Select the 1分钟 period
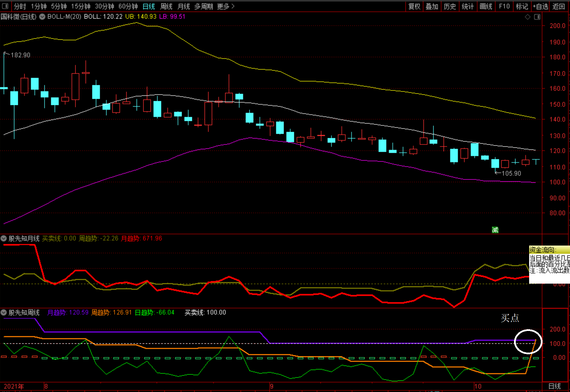Viewport: 570px width, 392px height. pyautogui.click(x=39, y=6)
